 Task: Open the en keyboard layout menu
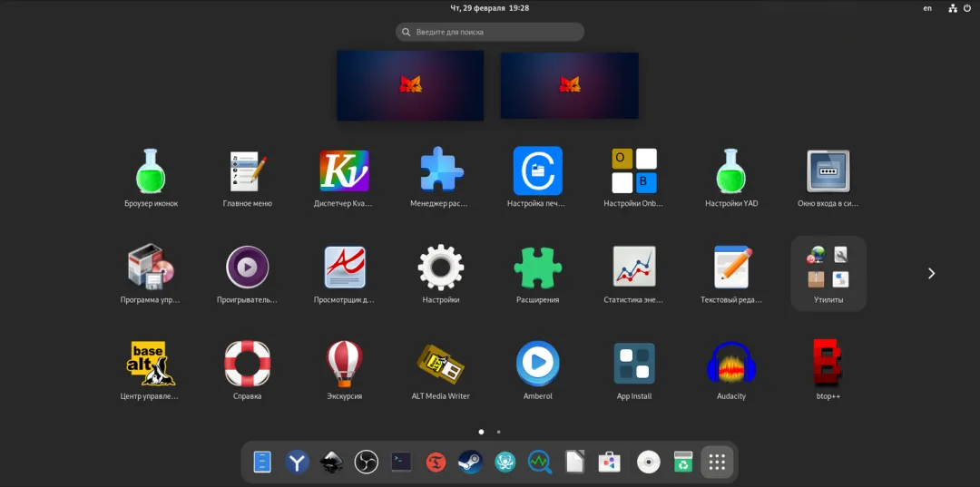927,8
